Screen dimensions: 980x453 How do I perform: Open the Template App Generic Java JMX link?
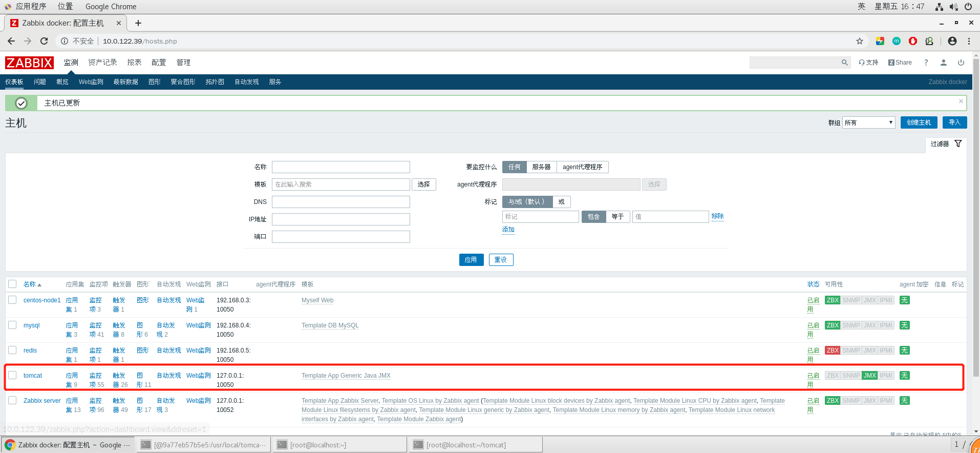(x=346, y=376)
